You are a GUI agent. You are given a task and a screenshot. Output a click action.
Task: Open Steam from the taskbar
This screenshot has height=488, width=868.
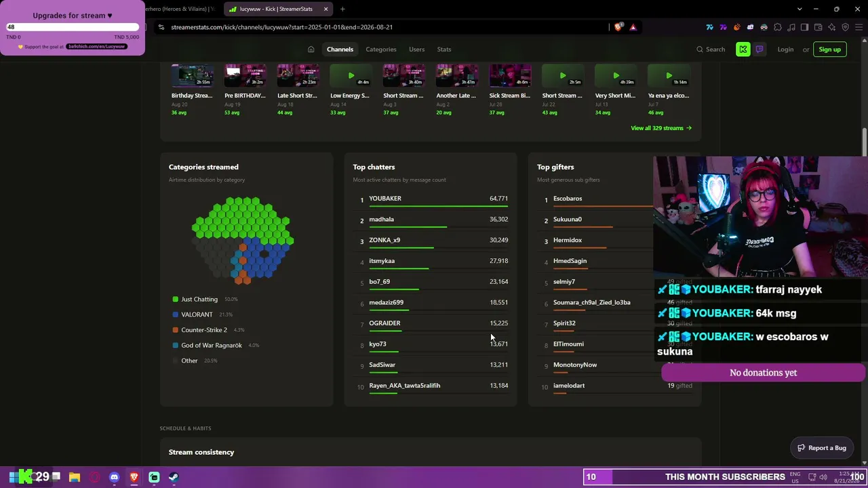pos(174,477)
